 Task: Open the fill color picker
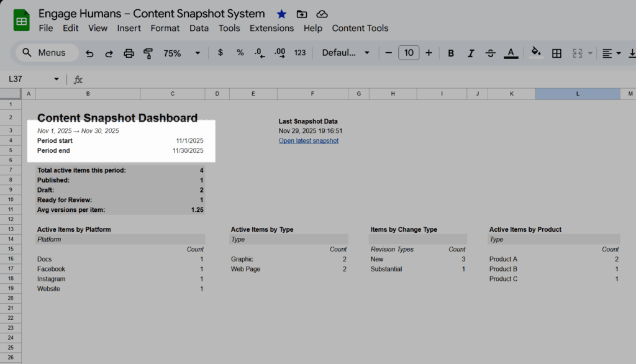(x=537, y=53)
